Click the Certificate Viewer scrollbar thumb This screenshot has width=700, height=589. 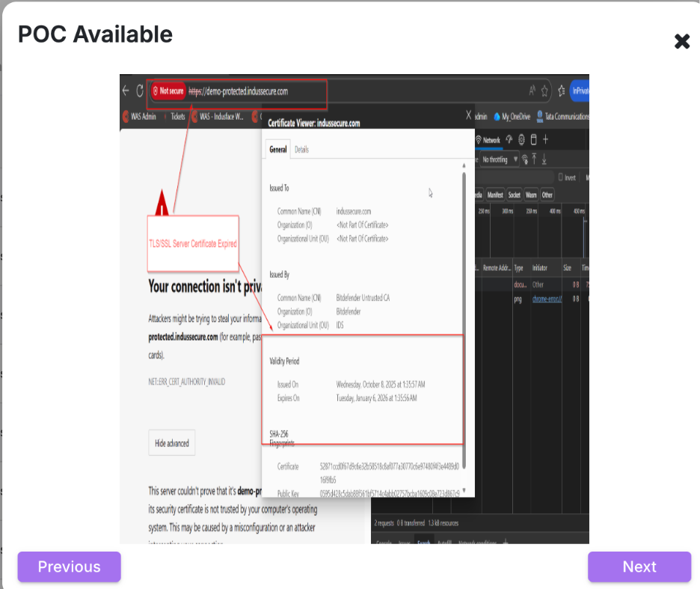pos(464,321)
